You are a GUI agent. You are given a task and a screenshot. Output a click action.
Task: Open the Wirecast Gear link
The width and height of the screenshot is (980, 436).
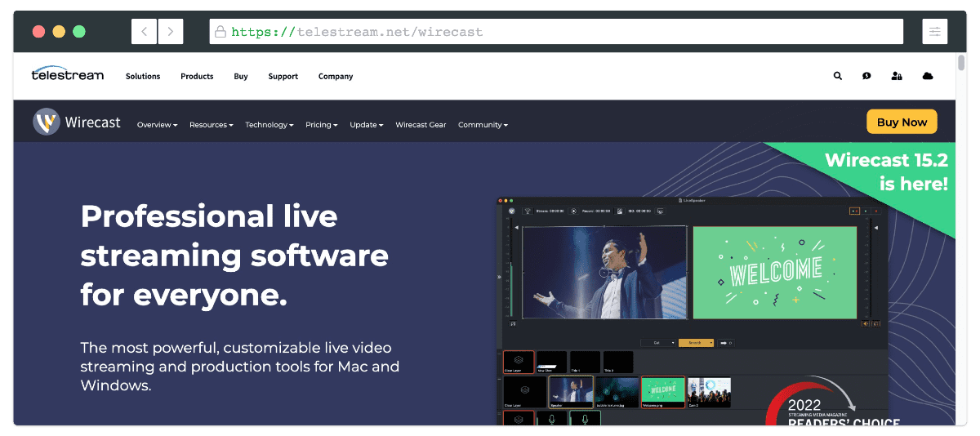coord(421,125)
